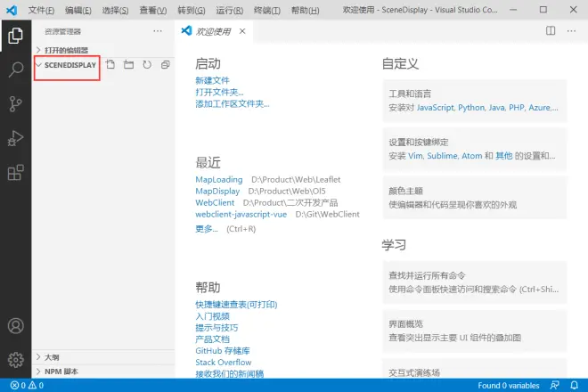Click the warnings count in status bar
This screenshot has height=392, width=588.
pyautogui.click(x=36, y=385)
